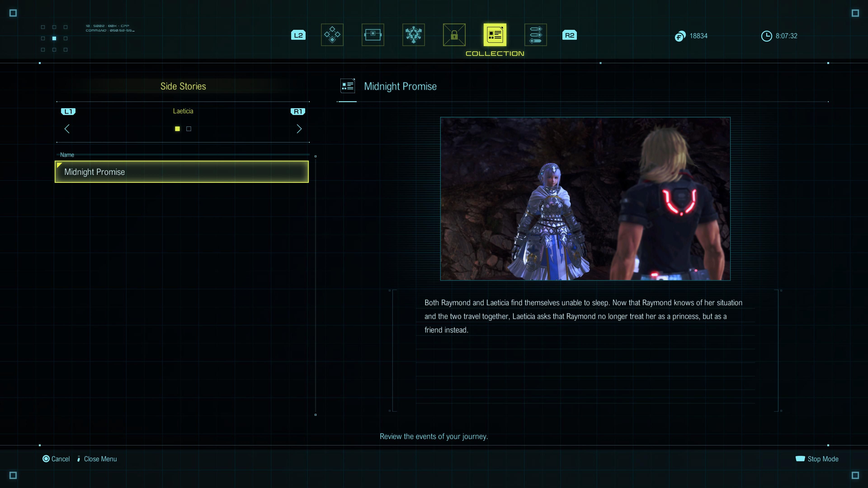868x488 pixels.
Task: Click the L2 previous menu button
Action: [x=298, y=35]
